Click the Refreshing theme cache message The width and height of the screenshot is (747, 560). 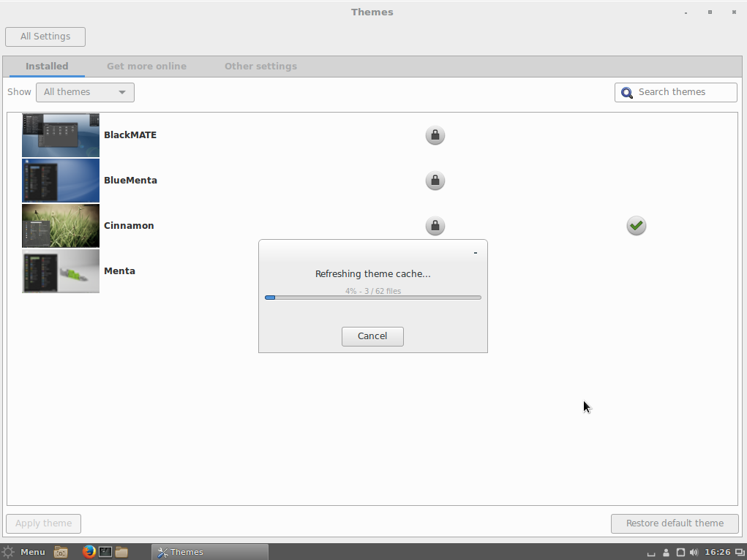(373, 274)
